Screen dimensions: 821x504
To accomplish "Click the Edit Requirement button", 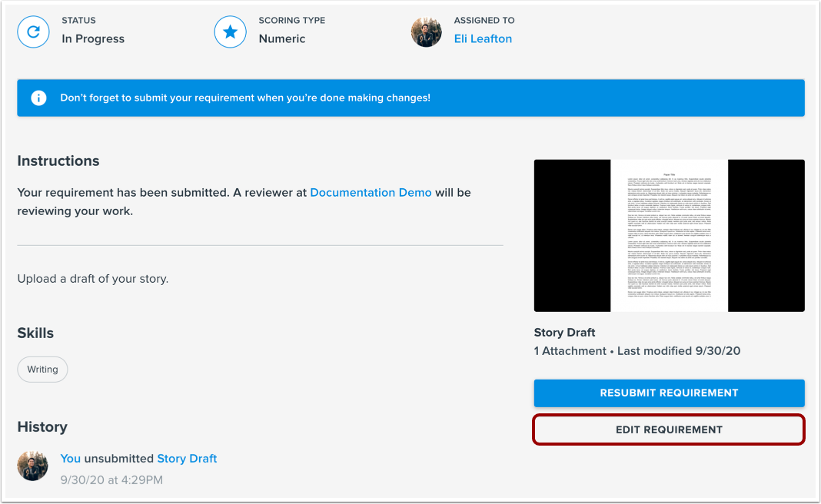I will [668, 429].
